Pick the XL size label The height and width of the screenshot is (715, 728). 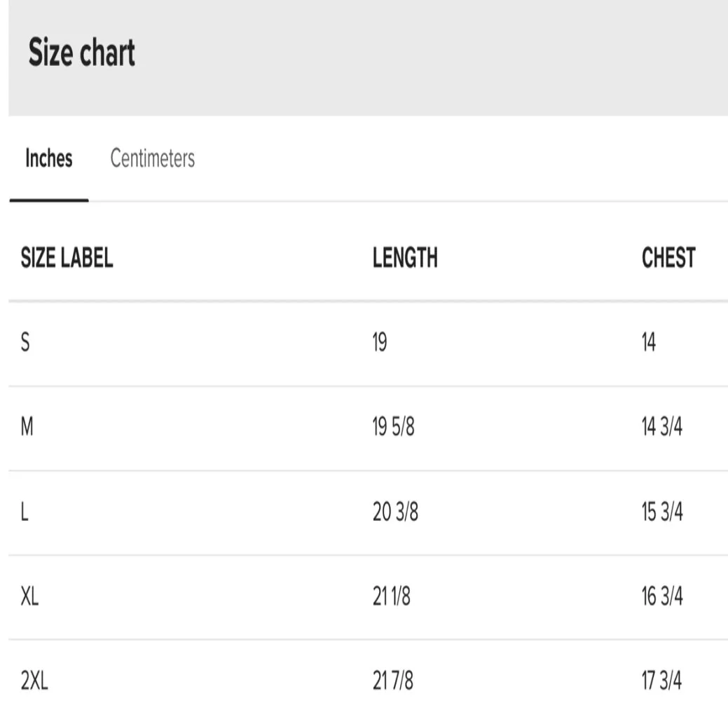[30, 597]
